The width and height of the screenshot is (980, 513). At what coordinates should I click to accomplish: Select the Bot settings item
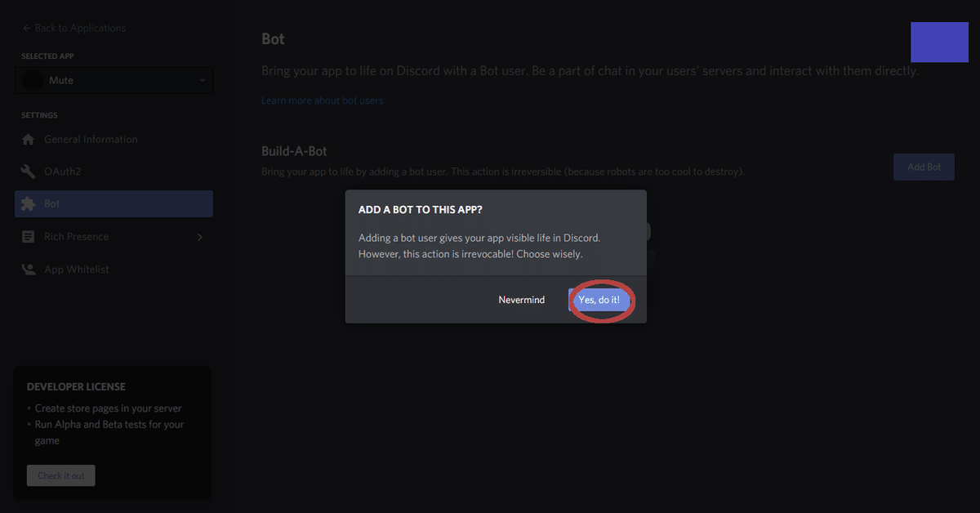tap(114, 204)
